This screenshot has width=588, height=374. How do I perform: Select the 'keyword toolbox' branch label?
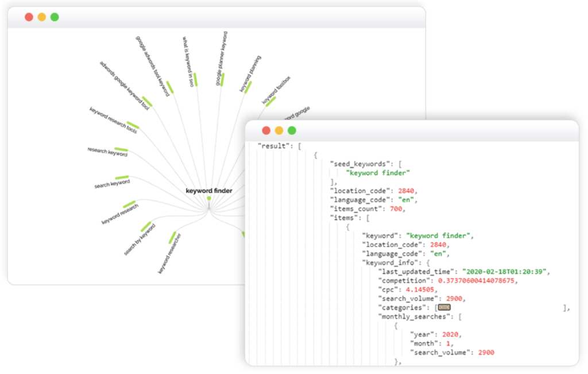(x=276, y=90)
